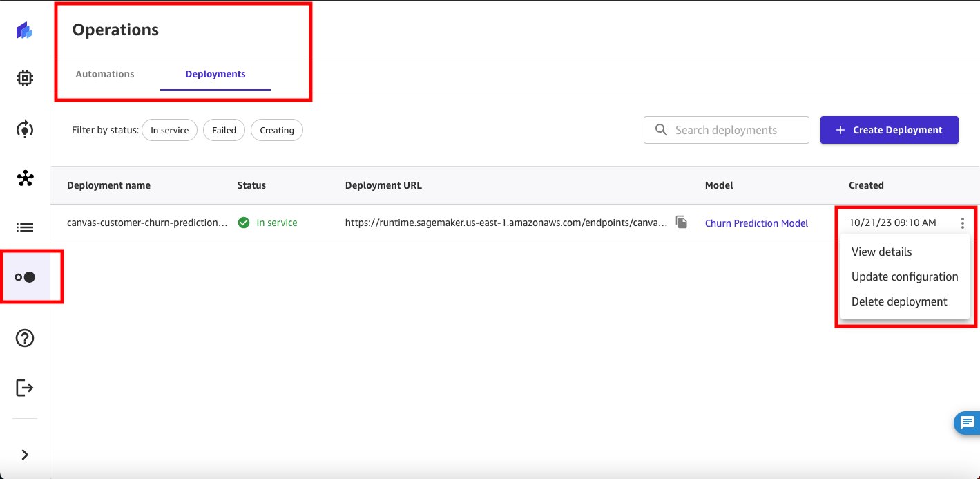The image size is (980, 479).
Task: Expand the sidebar with the chevron arrow
Action: point(25,455)
